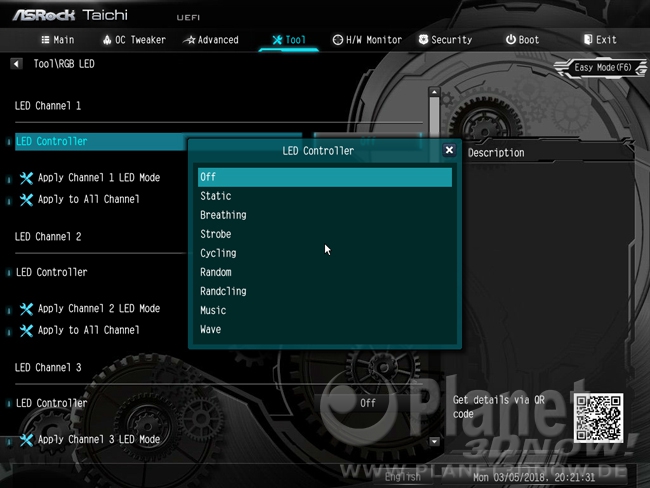The height and width of the screenshot is (488, 650).
Task: Click wrench icon of Apply Channel 3 LED Mode
Action: [26, 440]
